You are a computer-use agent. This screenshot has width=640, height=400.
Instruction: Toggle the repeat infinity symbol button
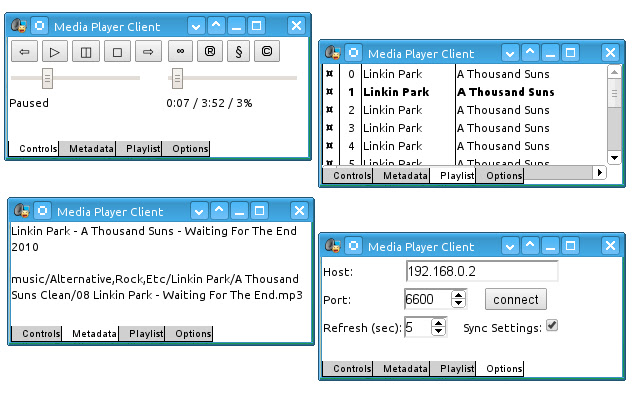[x=180, y=51]
